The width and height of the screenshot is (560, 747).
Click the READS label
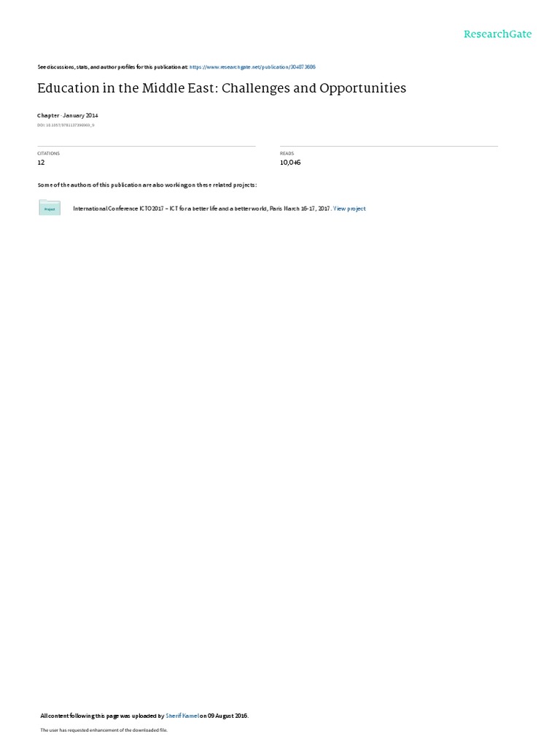[x=287, y=153]
